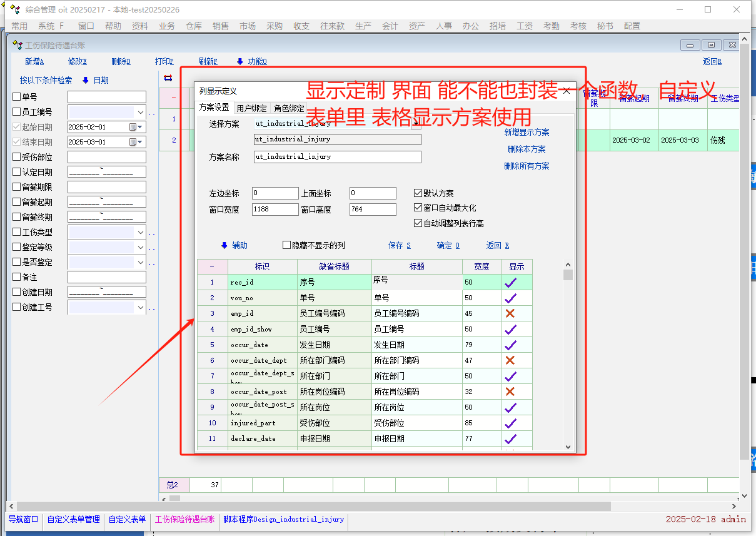Viewport: 756px width, 536px height.
Task: Enable the 隐藏不显示的列 checkbox
Action: pos(287,246)
